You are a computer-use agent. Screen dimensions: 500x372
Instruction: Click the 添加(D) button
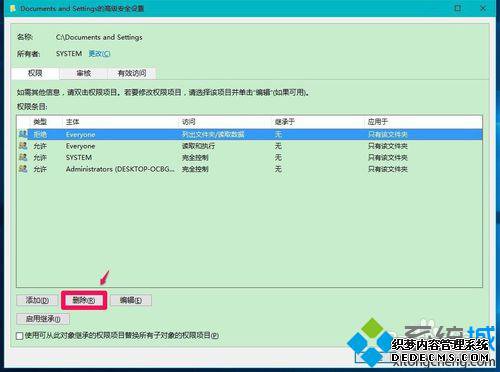(x=37, y=300)
